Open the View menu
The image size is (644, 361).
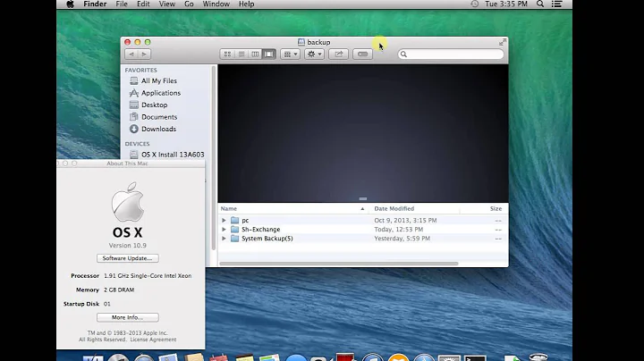click(x=166, y=4)
